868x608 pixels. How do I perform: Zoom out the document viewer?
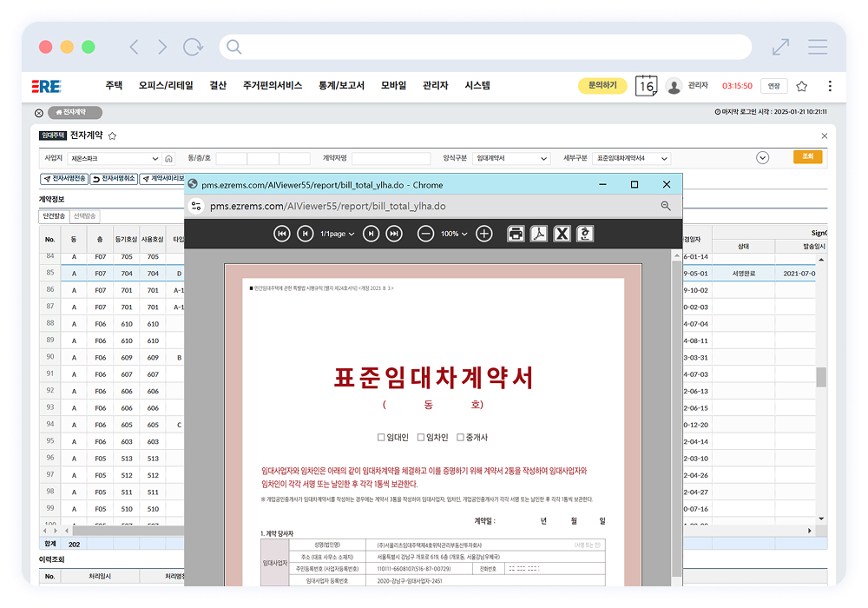tap(425, 234)
